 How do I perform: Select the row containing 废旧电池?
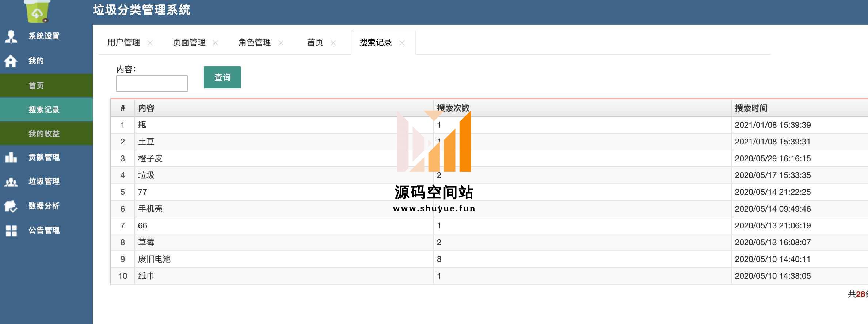pos(489,259)
